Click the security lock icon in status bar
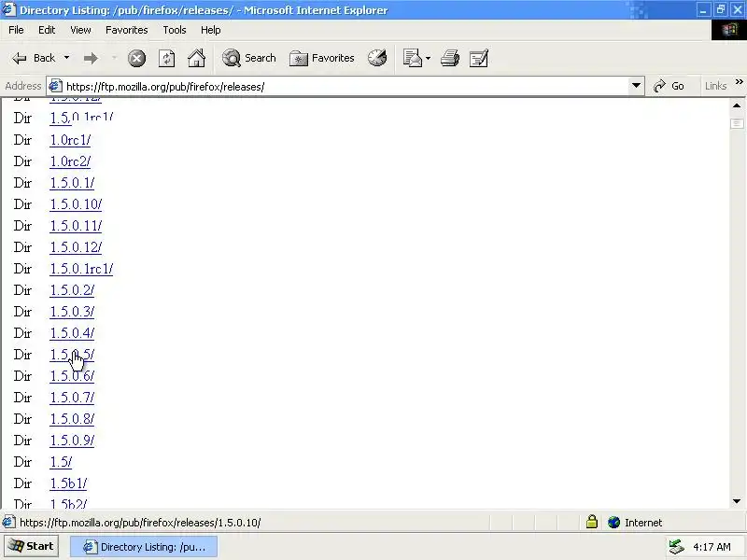The width and height of the screenshot is (747, 560). (592, 522)
